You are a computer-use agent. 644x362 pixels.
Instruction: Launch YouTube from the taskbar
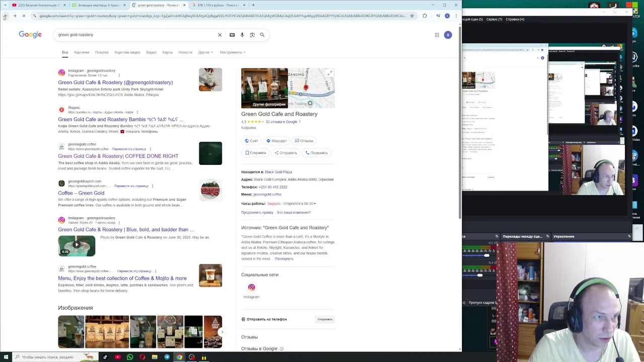click(x=118, y=357)
